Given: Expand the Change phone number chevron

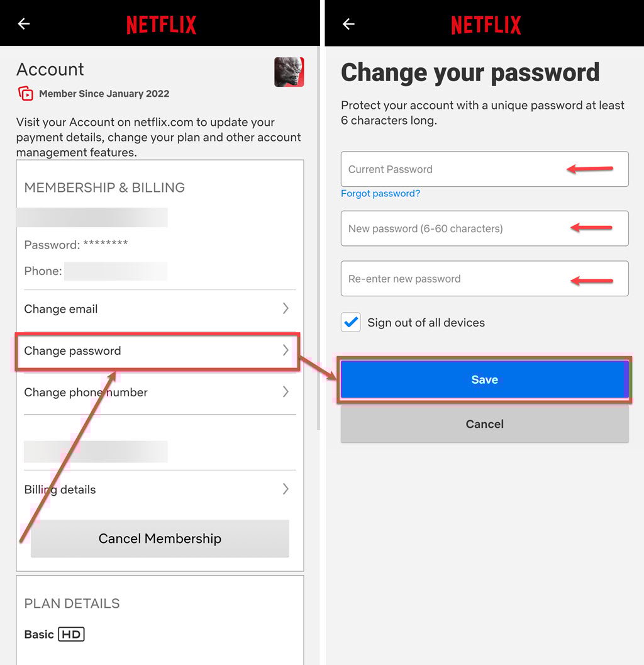Looking at the screenshot, I should [x=285, y=392].
